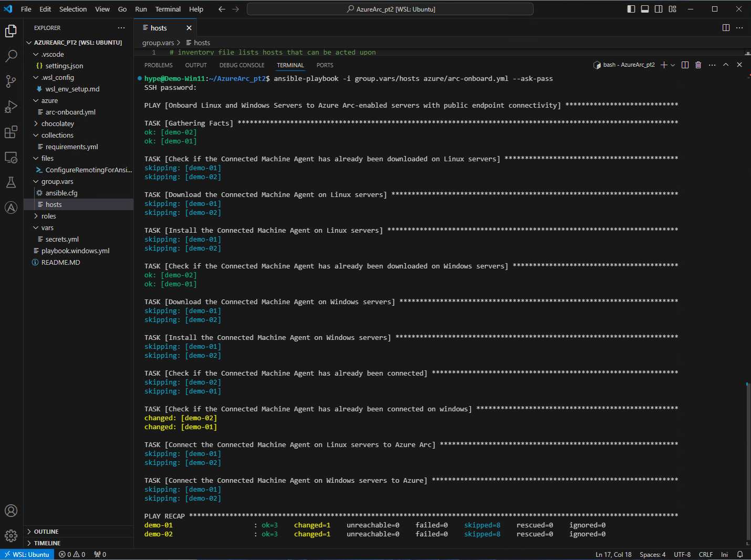Open ansible.cfg file
Image resolution: width=751 pixels, height=560 pixels.
[x=79, y=193]
